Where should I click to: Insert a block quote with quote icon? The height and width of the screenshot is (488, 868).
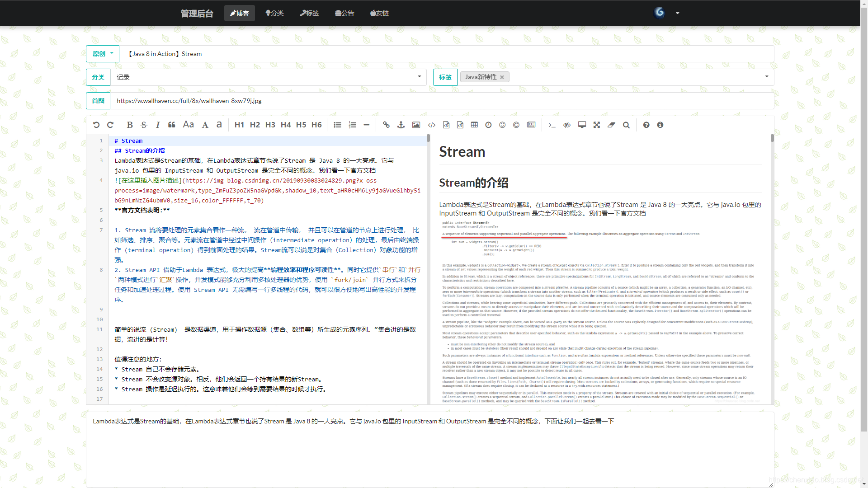172,125
